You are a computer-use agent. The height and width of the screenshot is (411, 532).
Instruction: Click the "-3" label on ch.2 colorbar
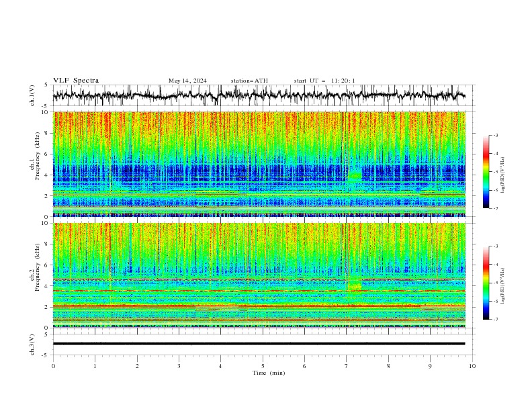[496, 246]
